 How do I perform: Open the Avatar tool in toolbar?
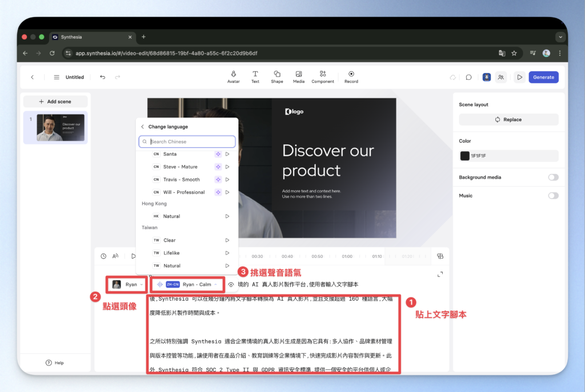(233, 76)
